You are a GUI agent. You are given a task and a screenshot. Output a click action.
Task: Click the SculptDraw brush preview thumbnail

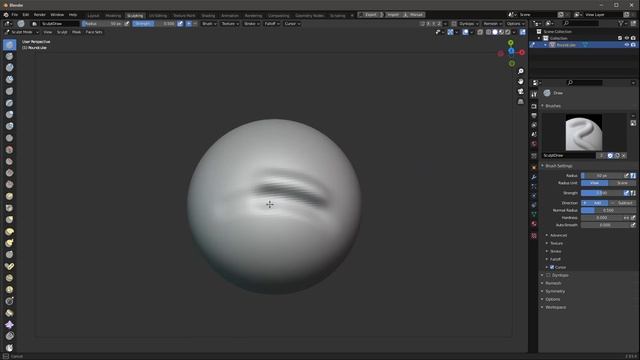[584, 132]
